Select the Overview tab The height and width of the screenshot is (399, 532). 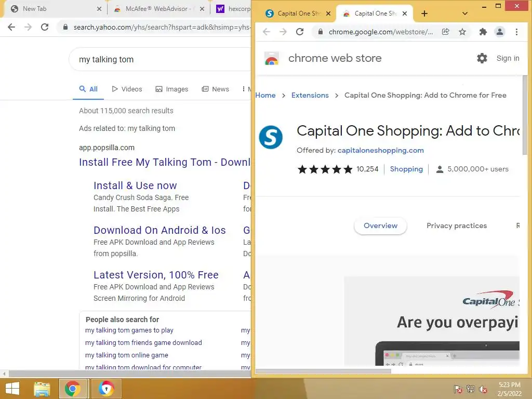(380, 225)
